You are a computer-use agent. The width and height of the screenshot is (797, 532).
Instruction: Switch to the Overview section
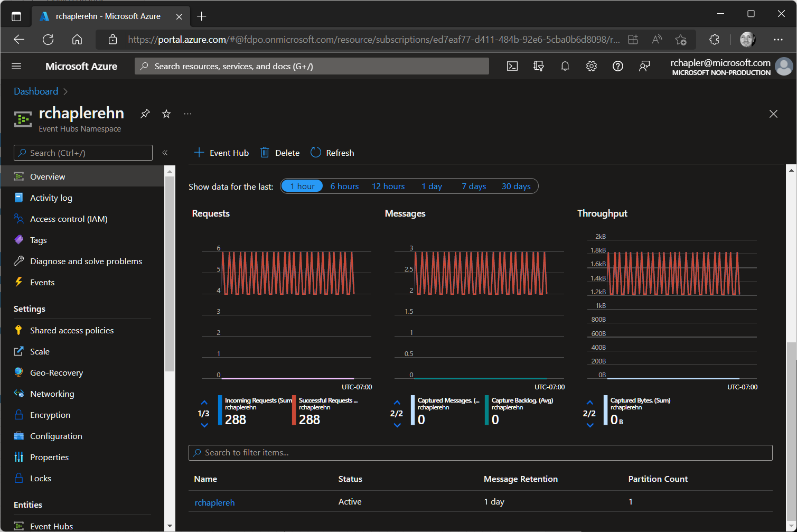pyautogui.click(x=48, y=176)
